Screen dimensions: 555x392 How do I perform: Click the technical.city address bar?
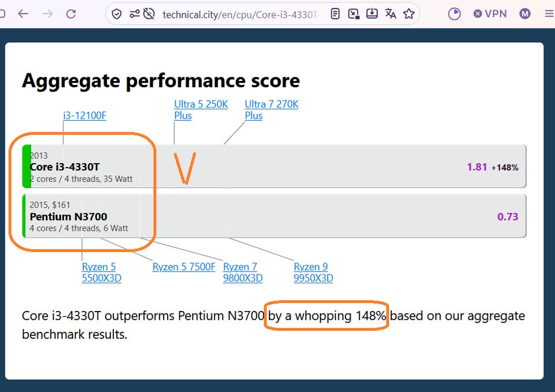coord(239,14)
